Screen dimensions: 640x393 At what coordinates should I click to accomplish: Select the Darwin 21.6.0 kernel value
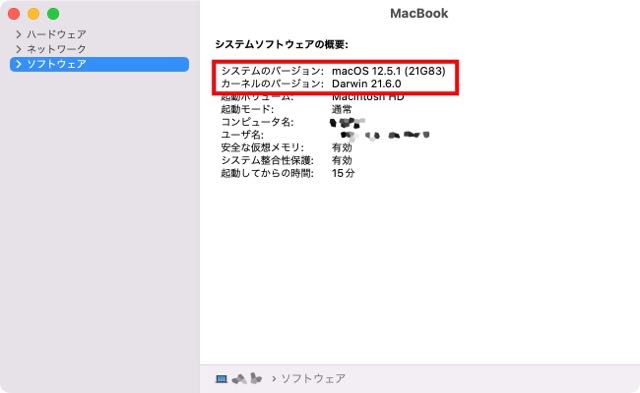pyautogui.click(x=367, y=84)
